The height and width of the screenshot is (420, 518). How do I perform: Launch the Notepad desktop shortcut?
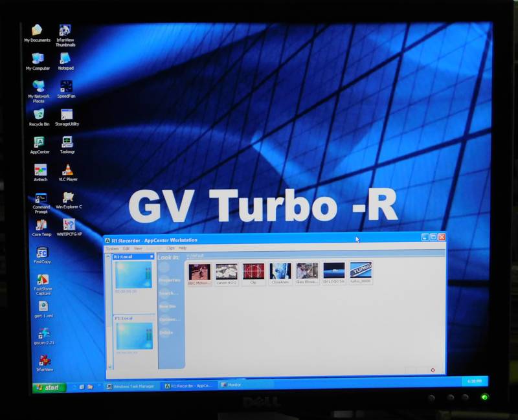pos(66,61)
